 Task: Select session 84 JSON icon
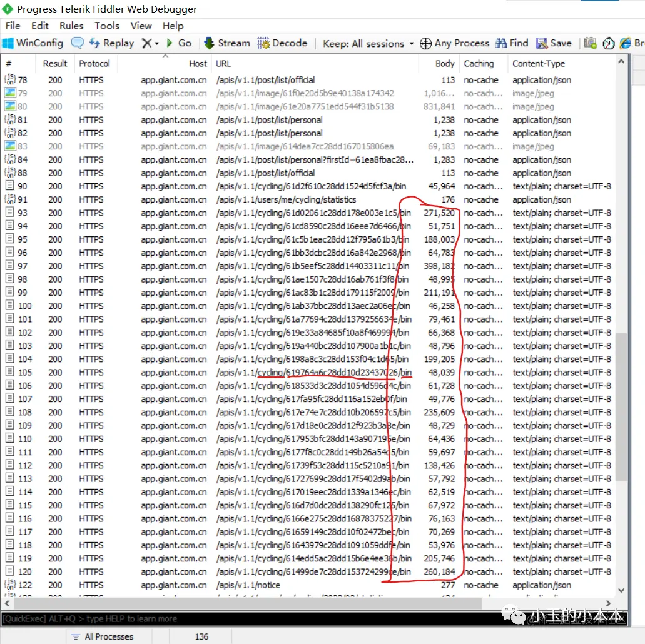pos(10,159)
